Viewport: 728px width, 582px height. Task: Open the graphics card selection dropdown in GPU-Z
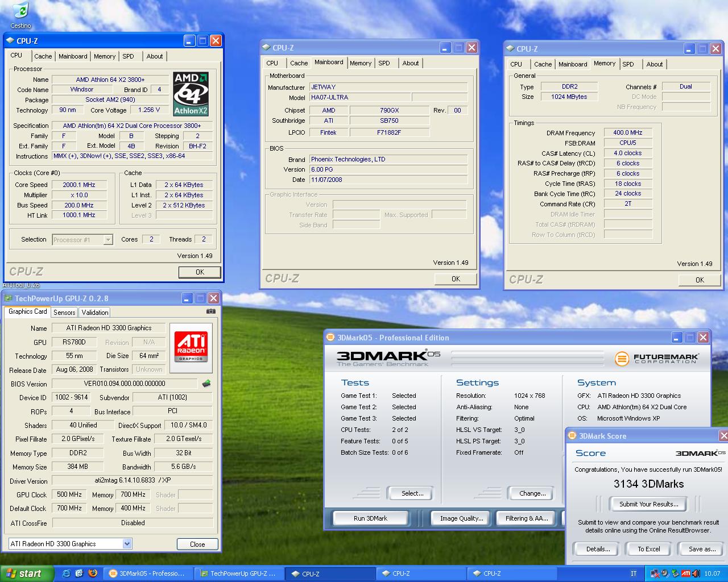127,544
